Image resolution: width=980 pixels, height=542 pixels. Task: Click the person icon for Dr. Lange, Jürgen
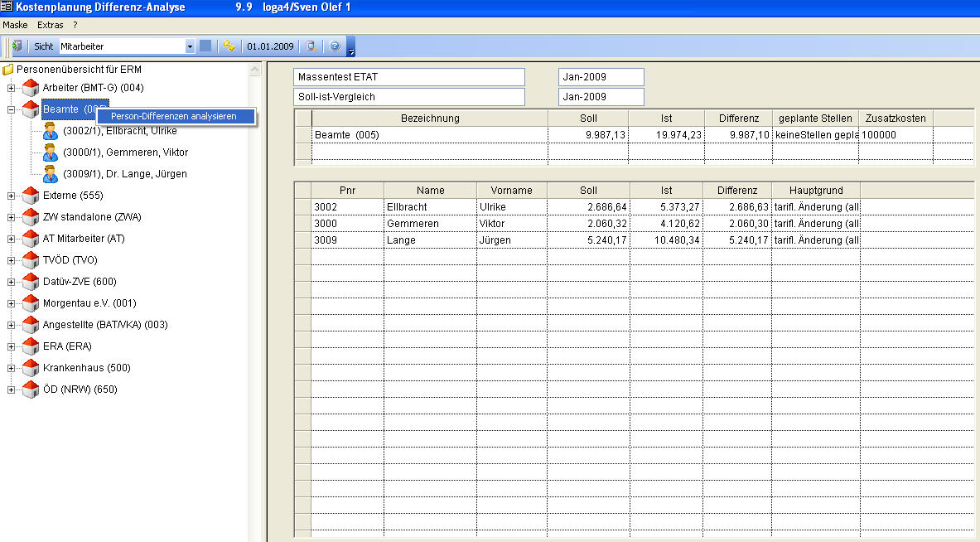point(50,174)
